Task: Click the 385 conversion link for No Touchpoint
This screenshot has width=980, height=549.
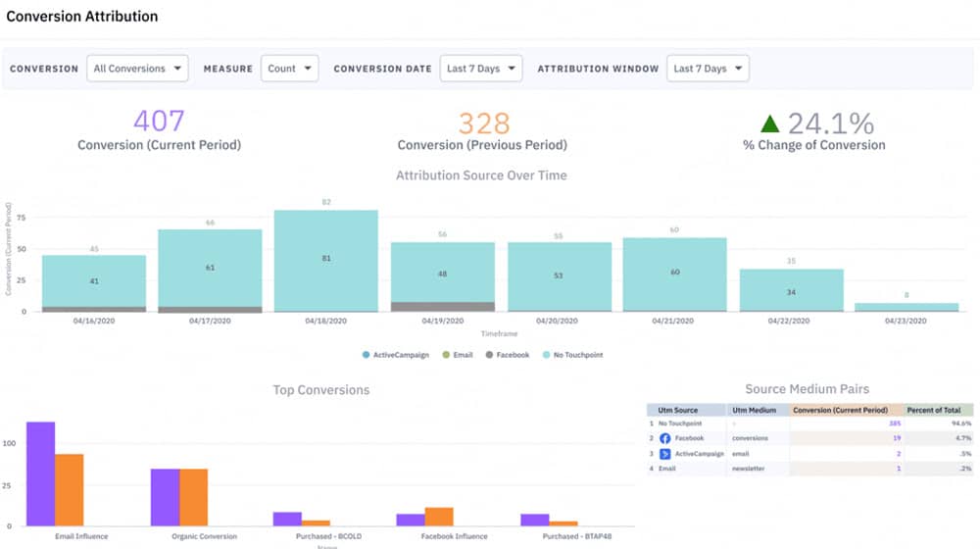Action: pos(895,424)
